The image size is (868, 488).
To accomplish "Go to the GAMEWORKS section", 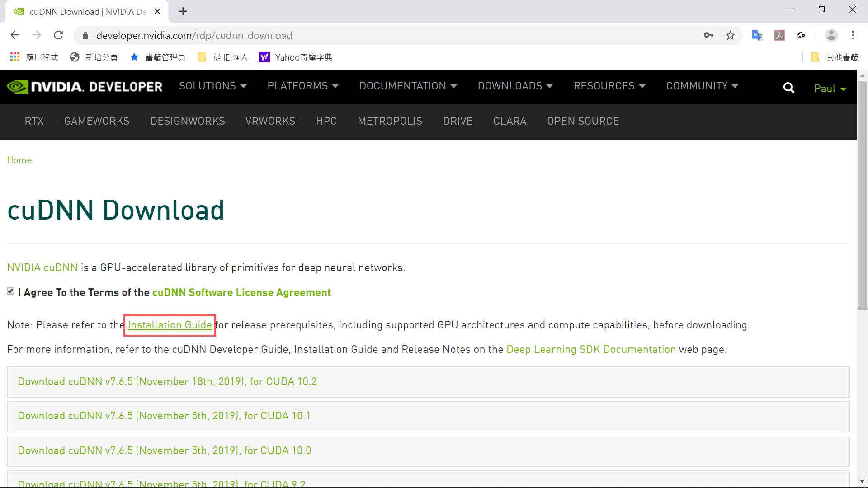I will (97, 121).
